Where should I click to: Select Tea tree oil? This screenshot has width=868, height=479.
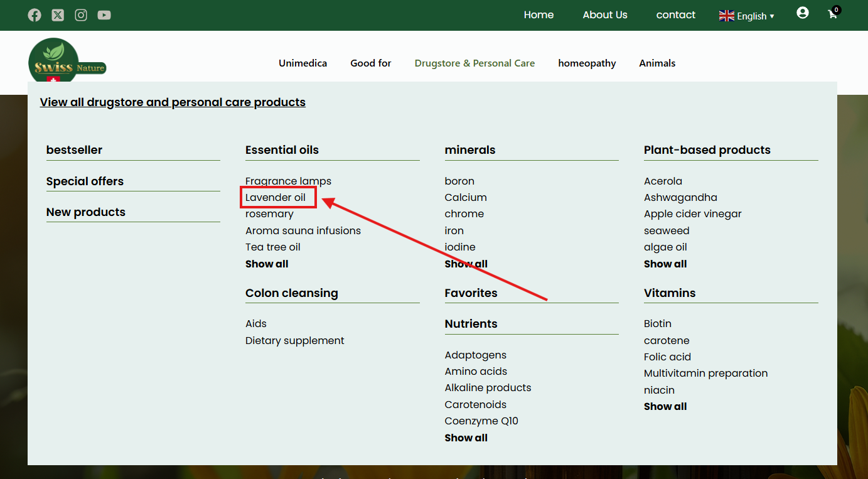pyautogui.click(x=273, y=247)
